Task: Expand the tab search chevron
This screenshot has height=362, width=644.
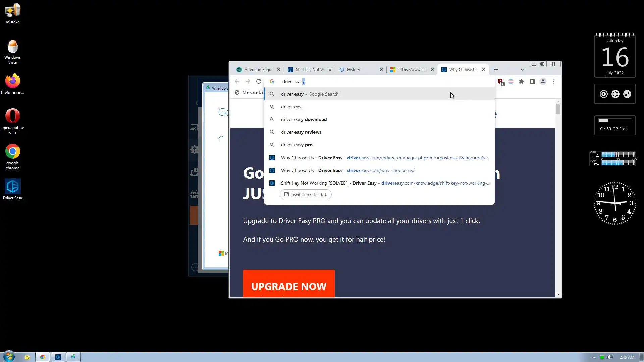Action: point(522,70)
